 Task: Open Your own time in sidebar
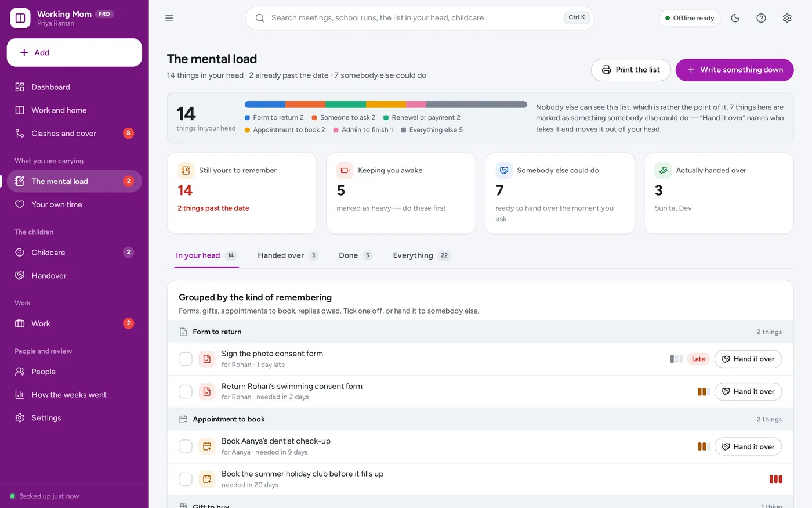(74, 204)
